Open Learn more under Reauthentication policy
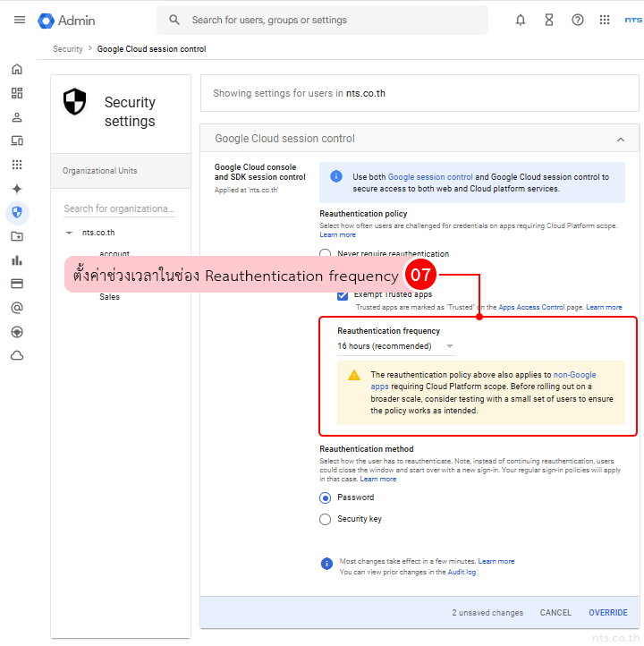This screenshot has height=646, width=644. tap(337, 234)
